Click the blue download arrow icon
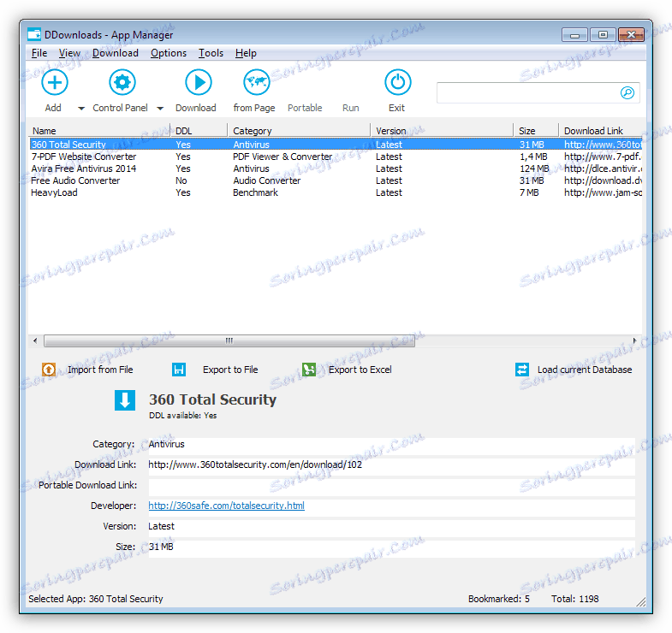This screenshot has height=633, width=672. pos(125,400)
